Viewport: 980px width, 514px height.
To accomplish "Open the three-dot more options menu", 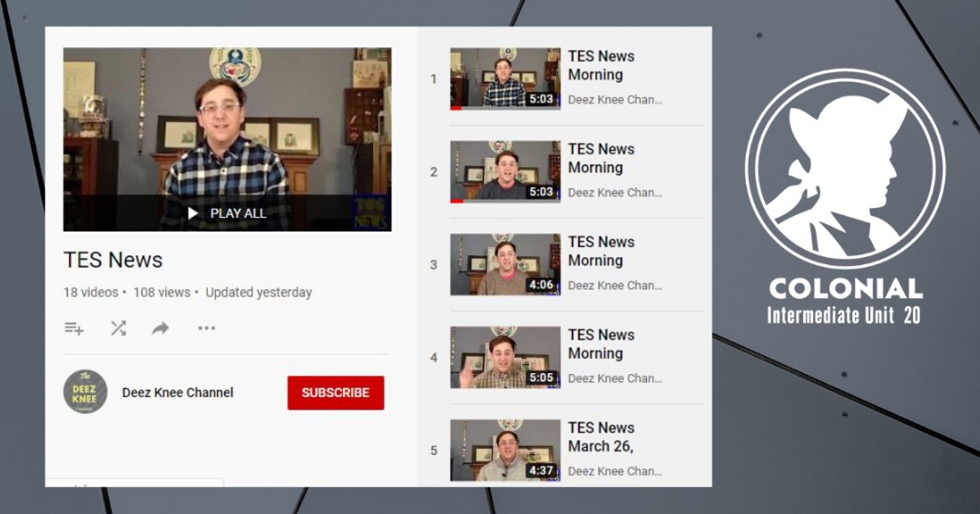I will click(206, 328).
